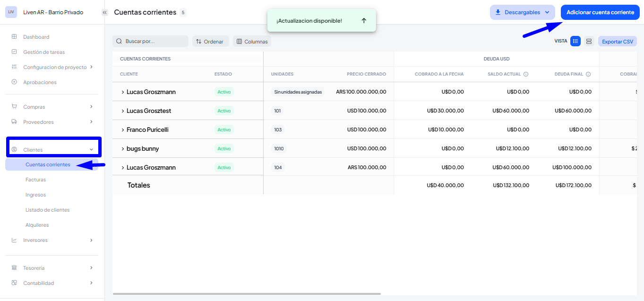Switch to card view toggle

[589, 42]
